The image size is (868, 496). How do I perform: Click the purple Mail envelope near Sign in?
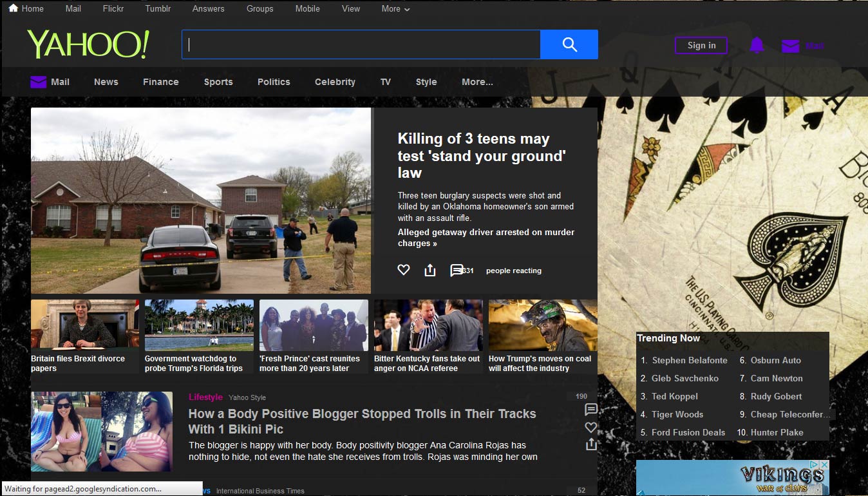(790, 46)
